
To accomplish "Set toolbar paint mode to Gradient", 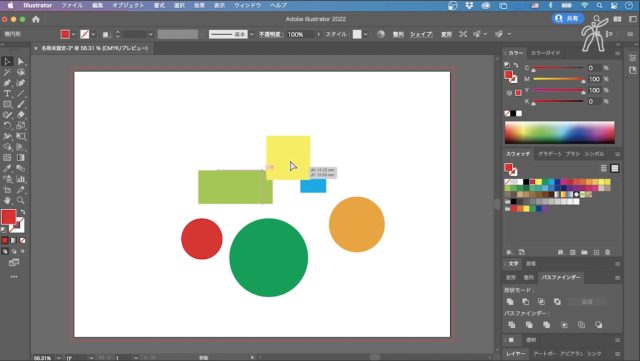I will coord(13,241).
